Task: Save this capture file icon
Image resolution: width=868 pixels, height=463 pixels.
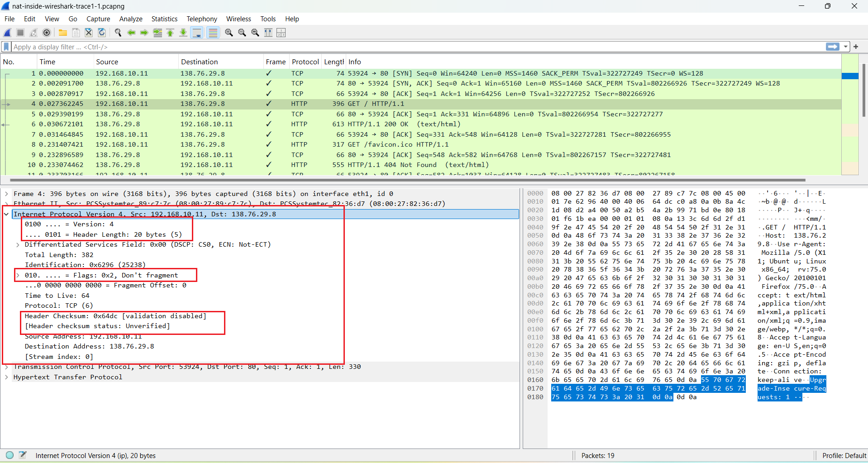Action: pyautogui.click(x=76, y=33)
